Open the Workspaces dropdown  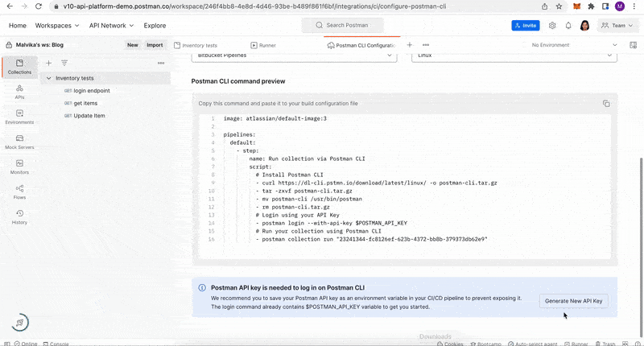[x=57, y=26]
